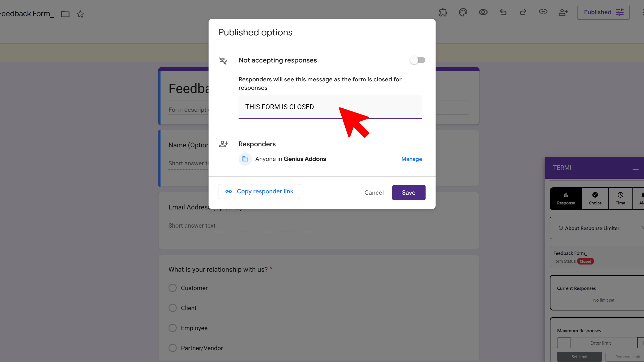Click the Save button

pyautogui.click(x=408, y=193)
